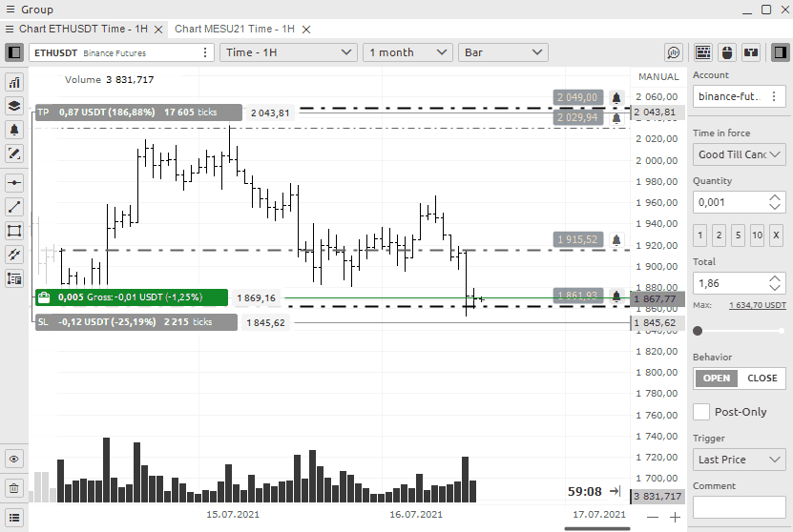Viewport: 793px width, 532px height.
Task: Open the mouse trading mode icon
Action: (727, 52)
